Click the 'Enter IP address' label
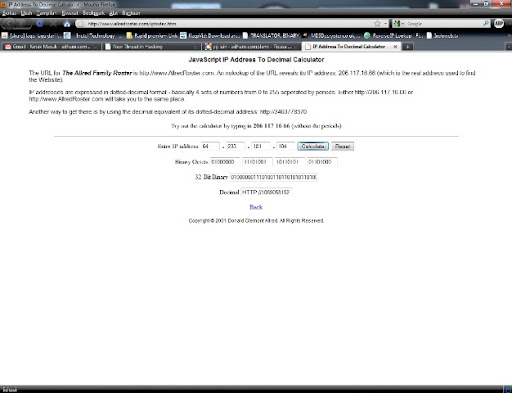Viewport: 512px width, 393px height. click(178, 146)
